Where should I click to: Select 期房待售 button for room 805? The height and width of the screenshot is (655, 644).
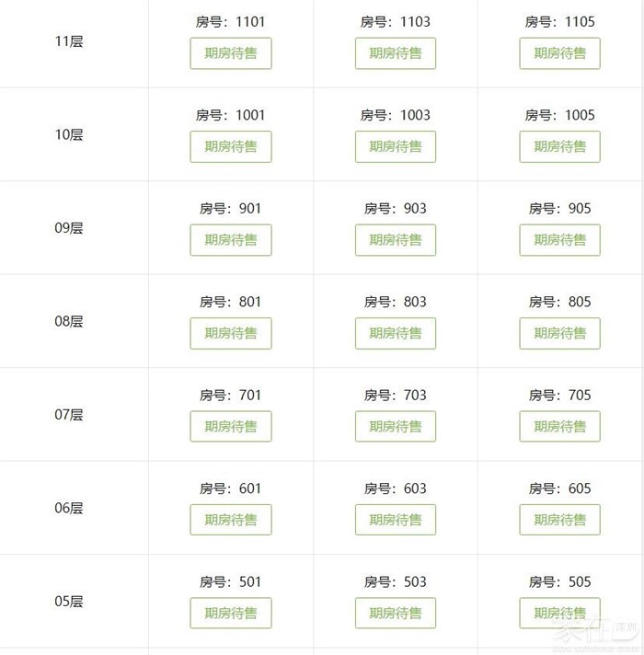click(559, 333)
